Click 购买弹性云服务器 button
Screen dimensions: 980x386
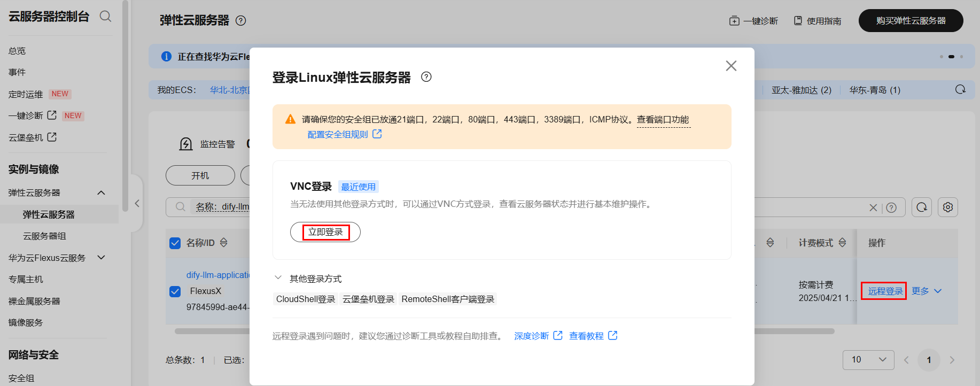[x=911, y=21]
